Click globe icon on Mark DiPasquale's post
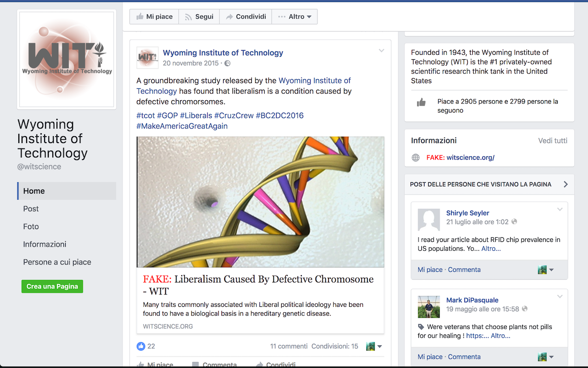588x368 pixels. (525, 309)
